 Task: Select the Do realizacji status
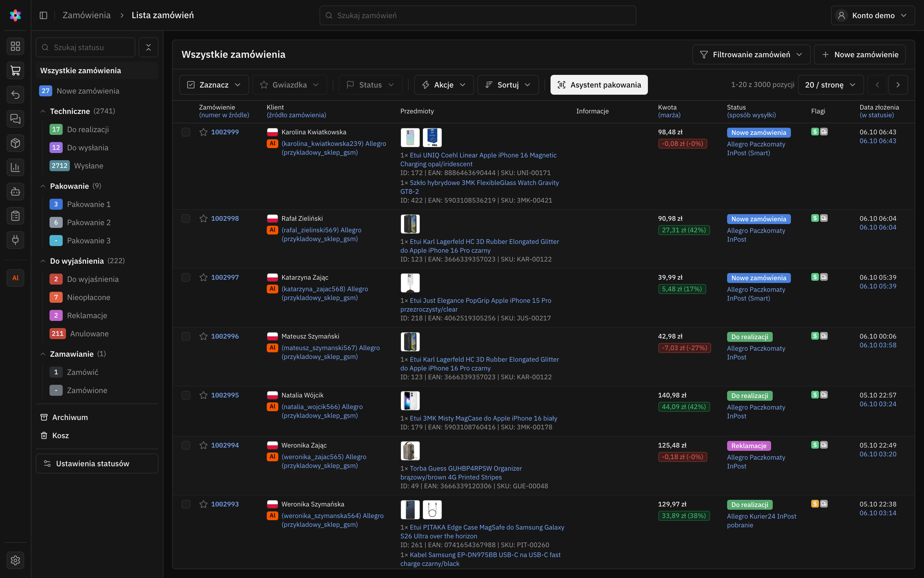[88, 129]
